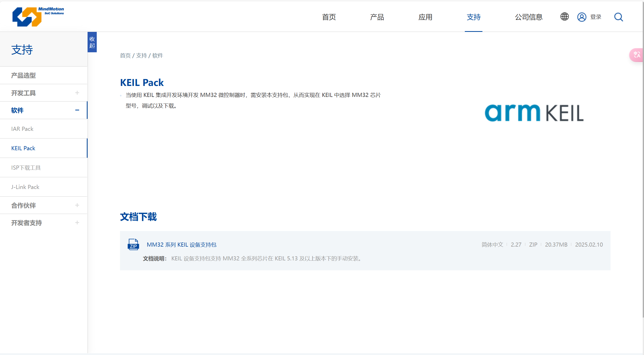The width and height of the screenshot is (644, 355).
Task: Open the 产品 top menu
Action: point(377,17)
